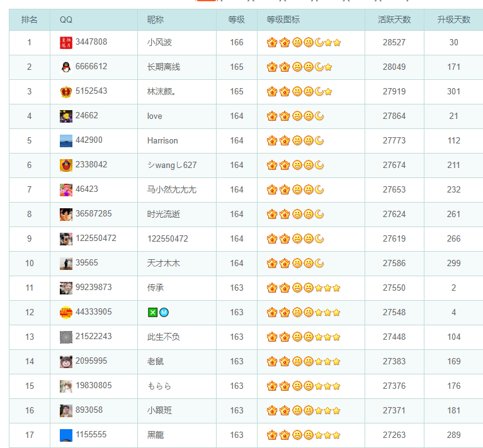Click QQ number 6666612
The width and height of the screenshot is (483, 448).
(x=91, y=67)
